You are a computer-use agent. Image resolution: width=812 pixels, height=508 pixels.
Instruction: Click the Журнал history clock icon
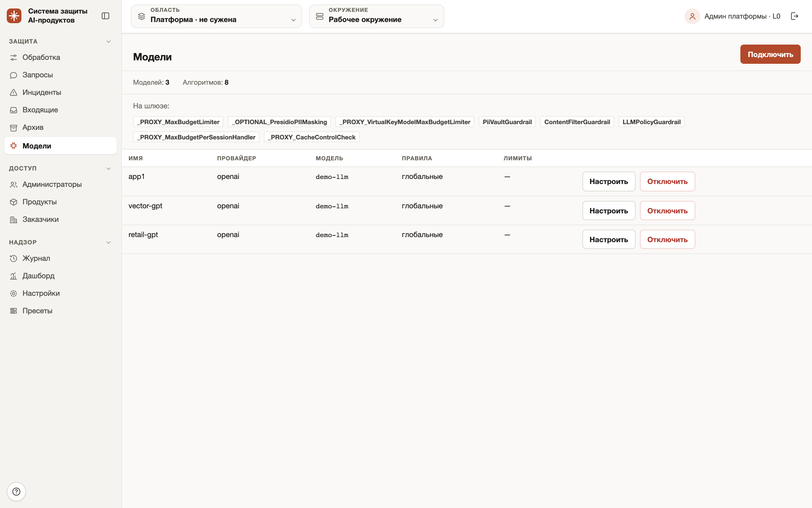pyautogui.click(x=14, y=258)
